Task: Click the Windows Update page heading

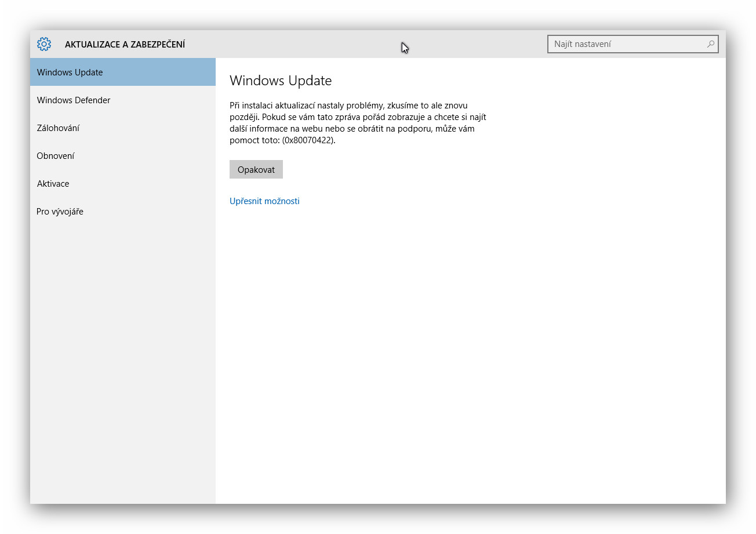Action: tap(281, 81)
